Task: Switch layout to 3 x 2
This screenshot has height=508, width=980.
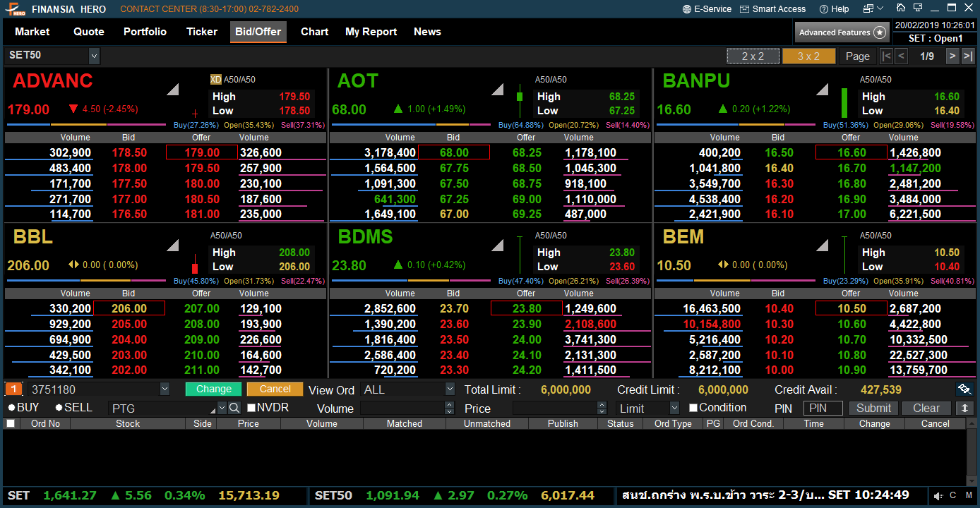Action: tap(808, 56)
